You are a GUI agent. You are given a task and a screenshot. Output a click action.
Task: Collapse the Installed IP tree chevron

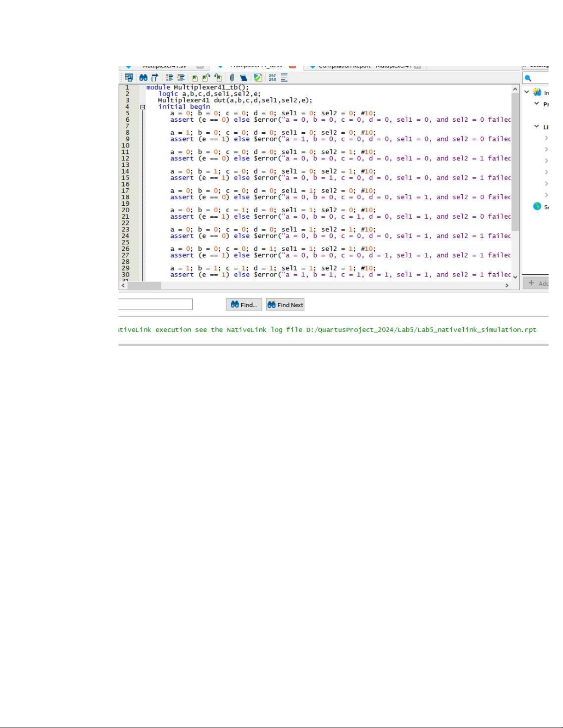coord(527,92)
